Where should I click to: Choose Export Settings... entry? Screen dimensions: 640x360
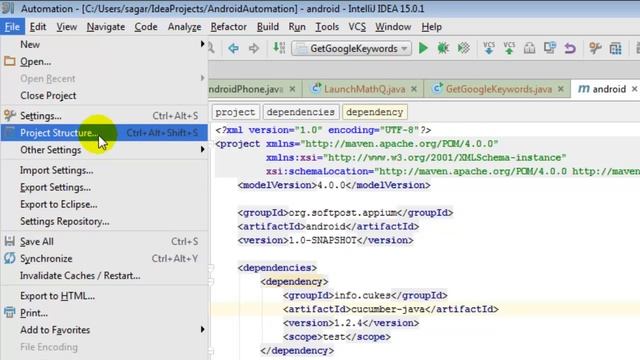click(104, 187)
